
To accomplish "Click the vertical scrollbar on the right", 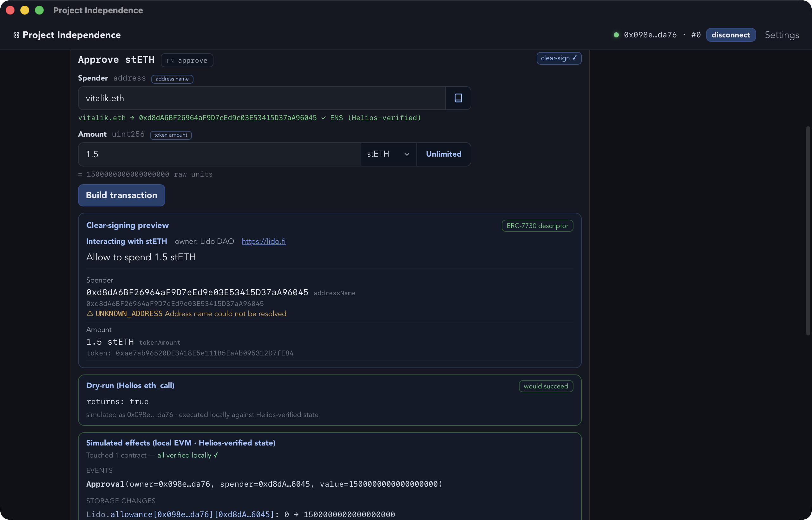I will [x=808, y=230].
